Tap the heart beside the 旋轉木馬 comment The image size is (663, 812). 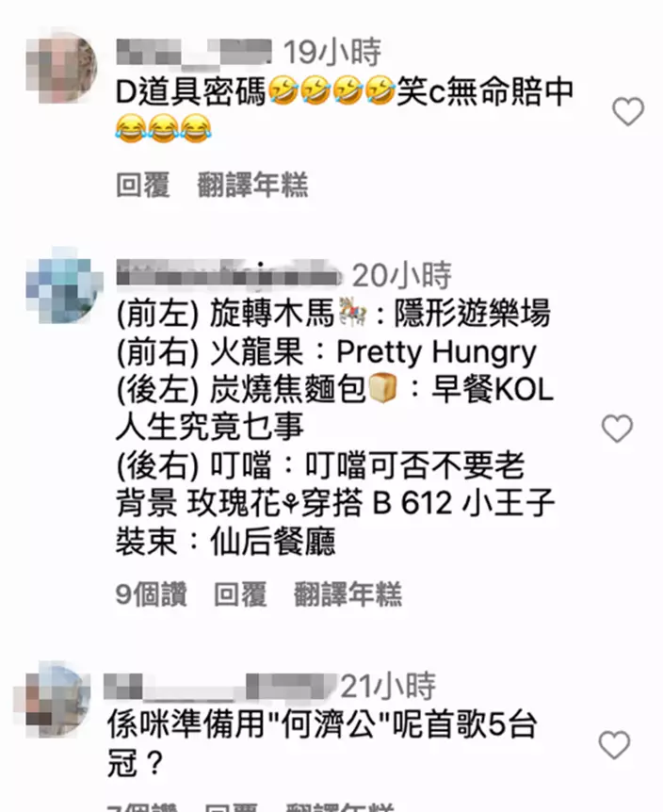pos(617,429)
